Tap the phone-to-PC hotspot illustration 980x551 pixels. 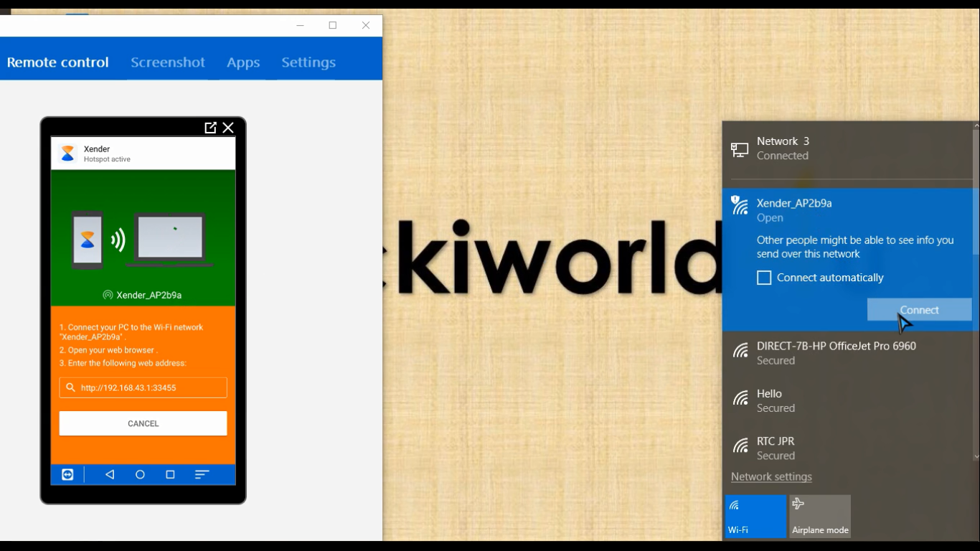coord(143,239)
